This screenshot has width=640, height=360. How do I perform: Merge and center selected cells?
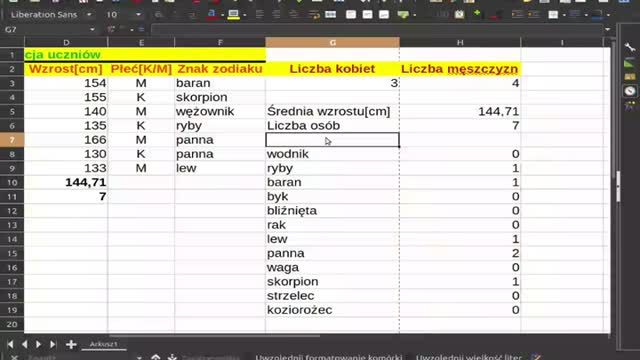click(331, 15)
